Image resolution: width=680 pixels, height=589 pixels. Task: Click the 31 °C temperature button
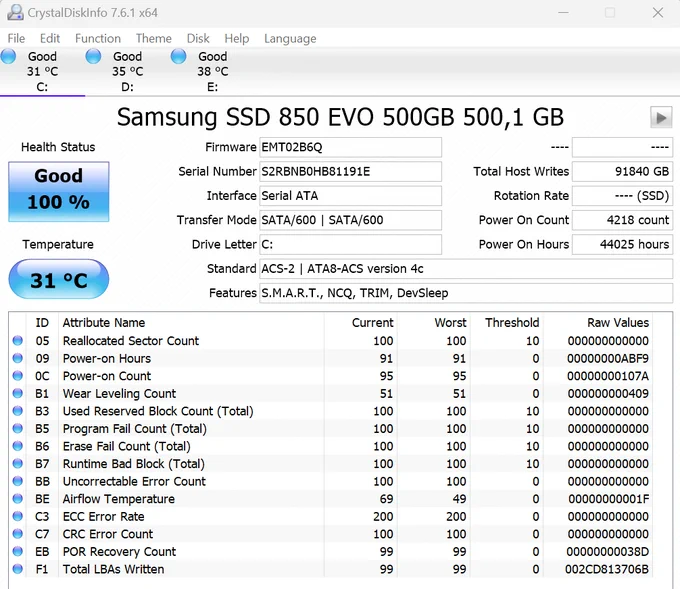pyautogui.click(x=59, y=279)
